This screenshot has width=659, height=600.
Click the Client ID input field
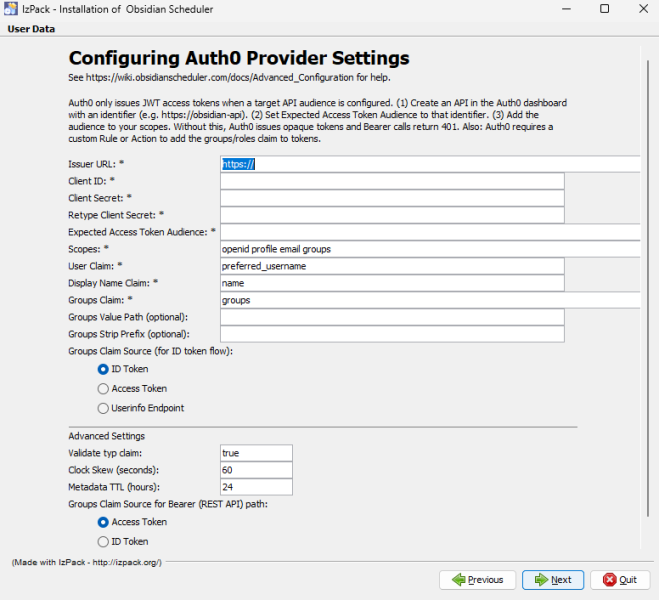point(392,181)
